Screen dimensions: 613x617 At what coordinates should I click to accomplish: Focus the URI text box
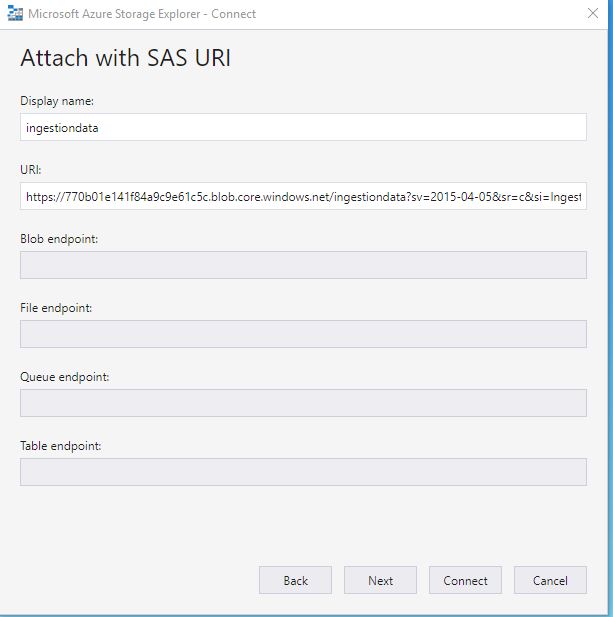pos(303,196)
